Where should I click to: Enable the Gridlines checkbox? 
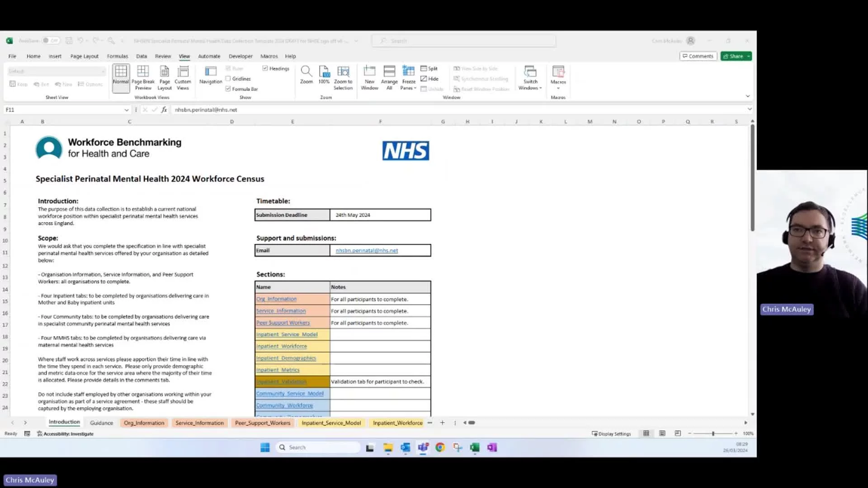pos(238,79)
